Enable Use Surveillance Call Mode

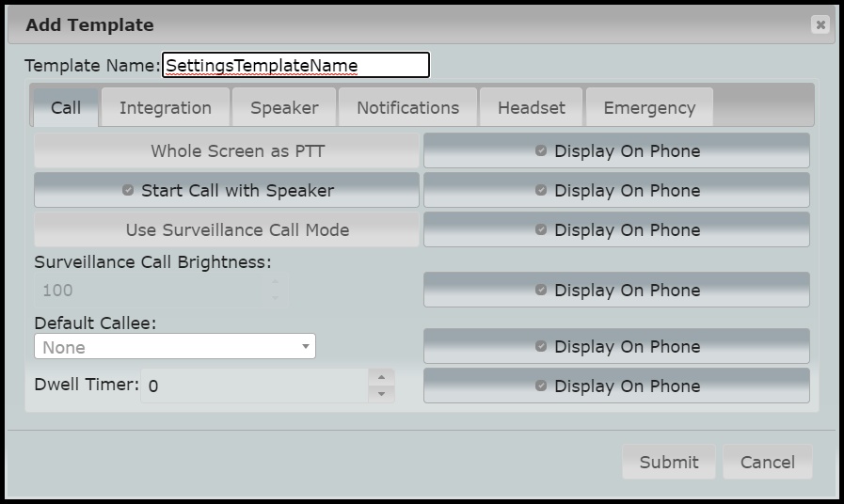click(x=227, y=229)
